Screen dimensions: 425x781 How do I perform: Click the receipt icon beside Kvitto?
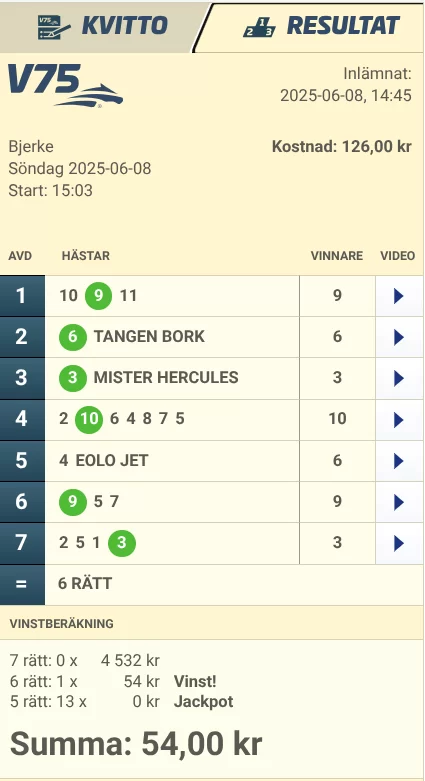click(x=54, y=27)
